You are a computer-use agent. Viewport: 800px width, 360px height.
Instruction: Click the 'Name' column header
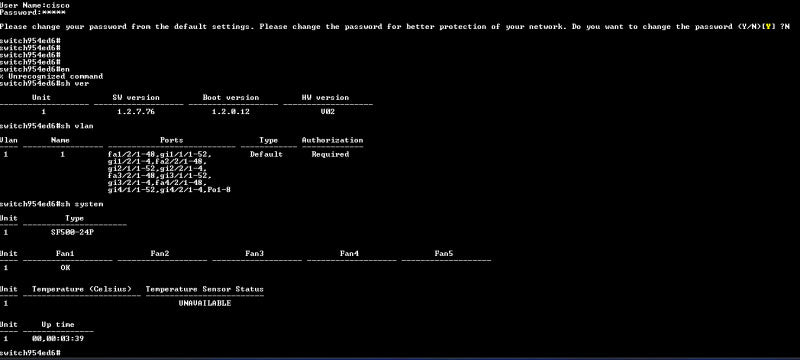[60, 140]
